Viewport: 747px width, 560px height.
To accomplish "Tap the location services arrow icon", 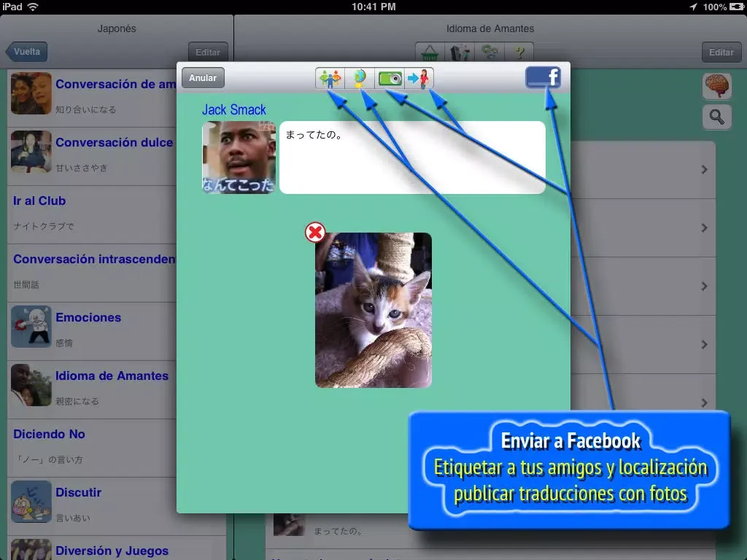I will [x=693, y=7].
